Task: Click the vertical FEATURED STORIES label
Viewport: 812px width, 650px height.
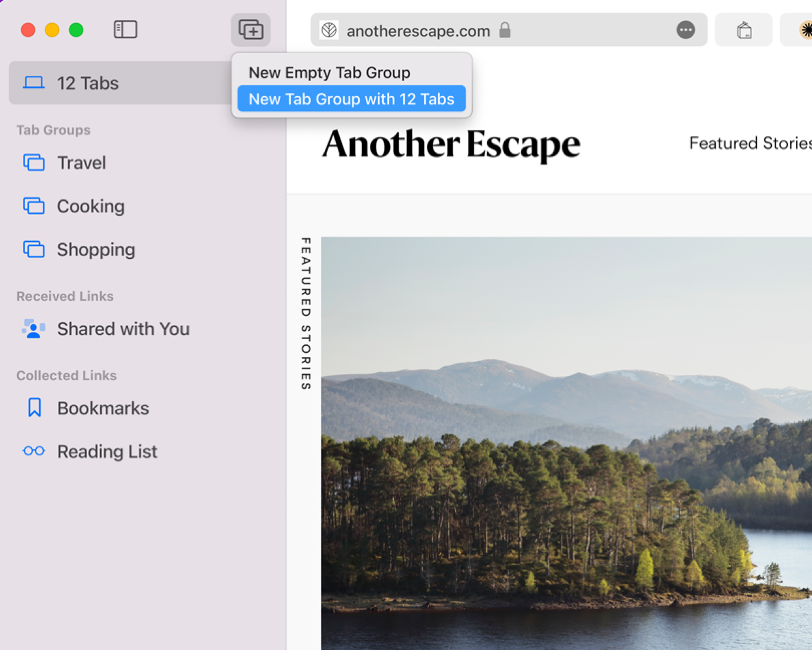Action: click(x=306, y=314)
